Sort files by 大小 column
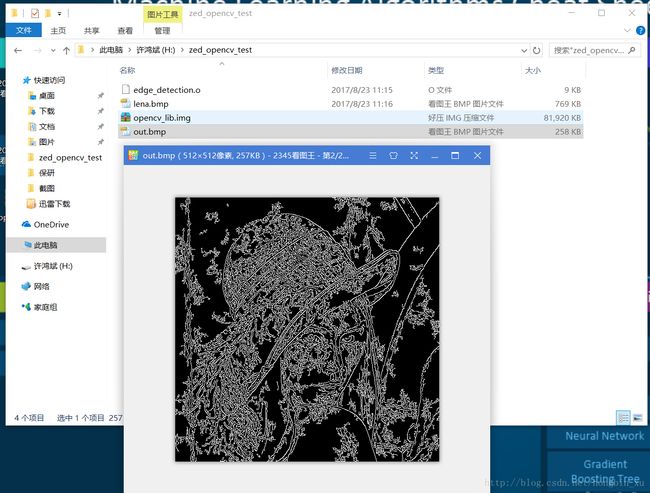Image resolution: width=650 pixels, height=493 pixels. pos(533,70)
